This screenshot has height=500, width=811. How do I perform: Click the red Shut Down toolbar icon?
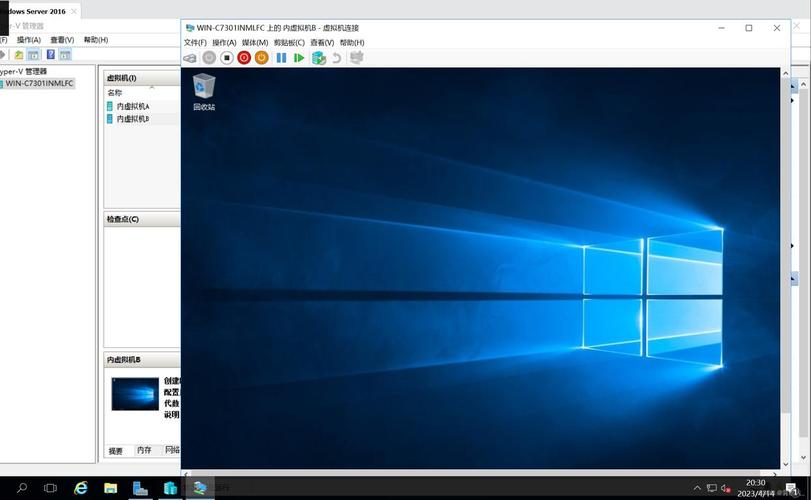(x=244, y=58)
